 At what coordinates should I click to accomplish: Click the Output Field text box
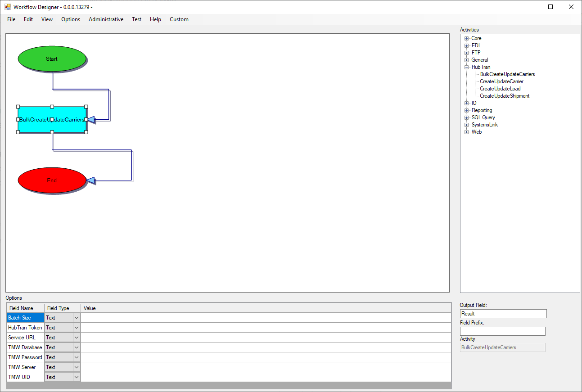(503, 314)
